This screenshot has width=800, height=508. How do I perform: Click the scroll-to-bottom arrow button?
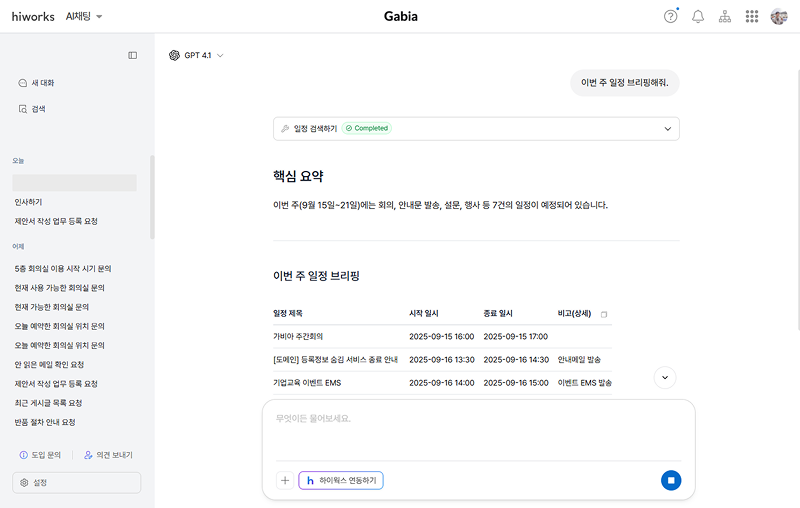[x=666, y=378]
